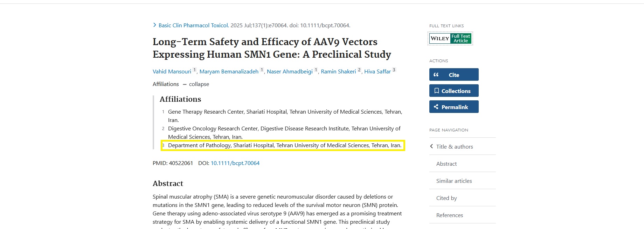Open author Hiva Saffar's link
This screenshot has width=644, height=229.
coord(378,72)
